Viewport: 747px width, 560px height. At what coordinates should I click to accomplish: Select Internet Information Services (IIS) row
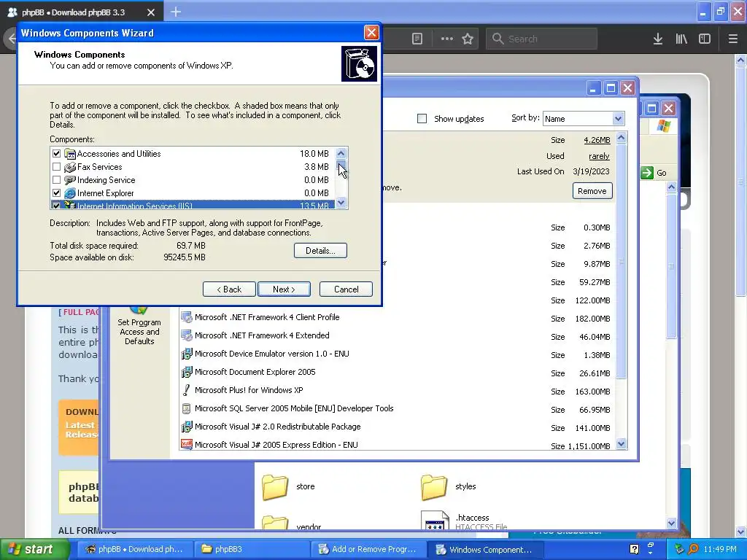coord(193,205)
